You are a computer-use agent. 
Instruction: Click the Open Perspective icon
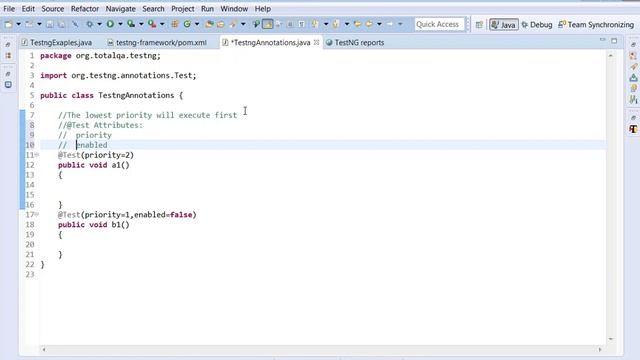pos(479,25)
